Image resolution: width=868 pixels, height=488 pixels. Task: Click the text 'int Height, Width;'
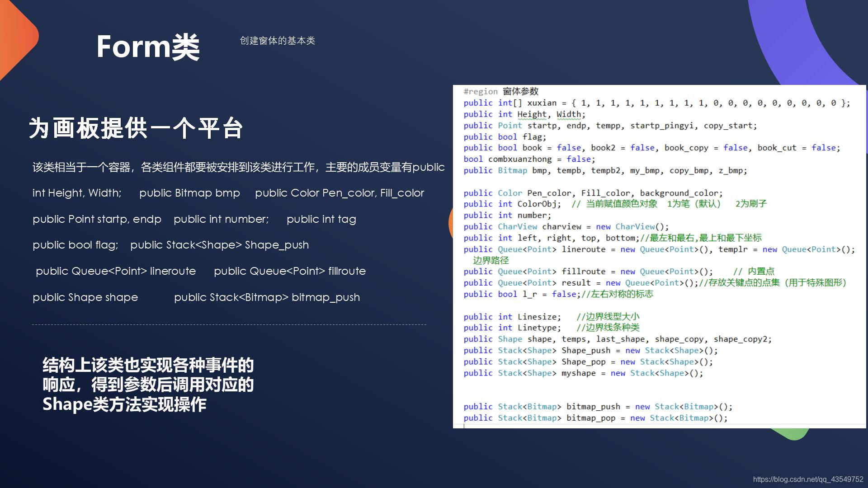click(77, 193)
